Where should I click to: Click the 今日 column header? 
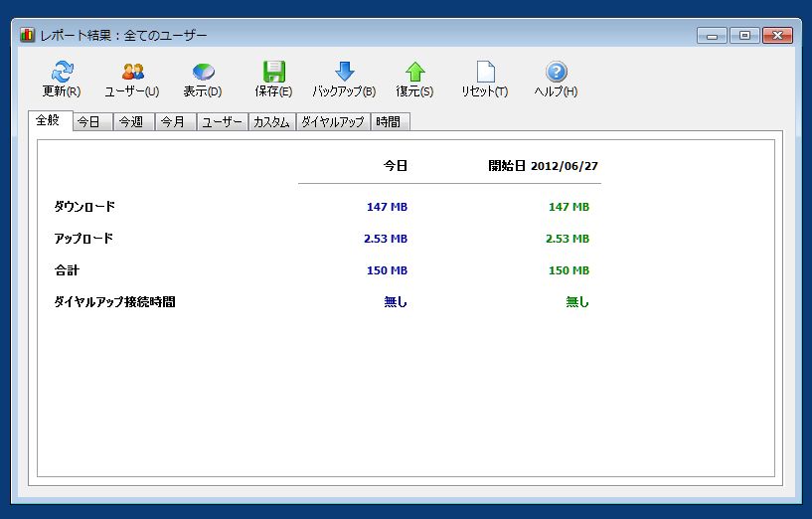pyautogui.click(x=396, y=166)
